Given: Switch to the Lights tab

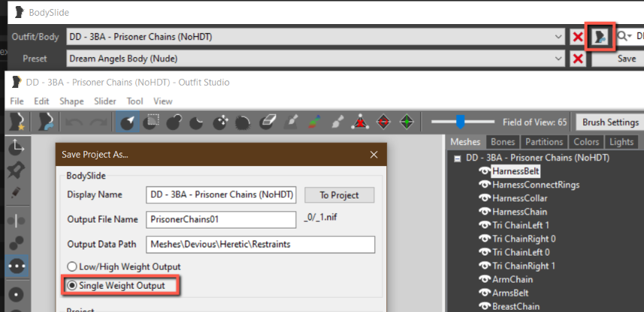Looking at the screenshot, I should point(621,142).
